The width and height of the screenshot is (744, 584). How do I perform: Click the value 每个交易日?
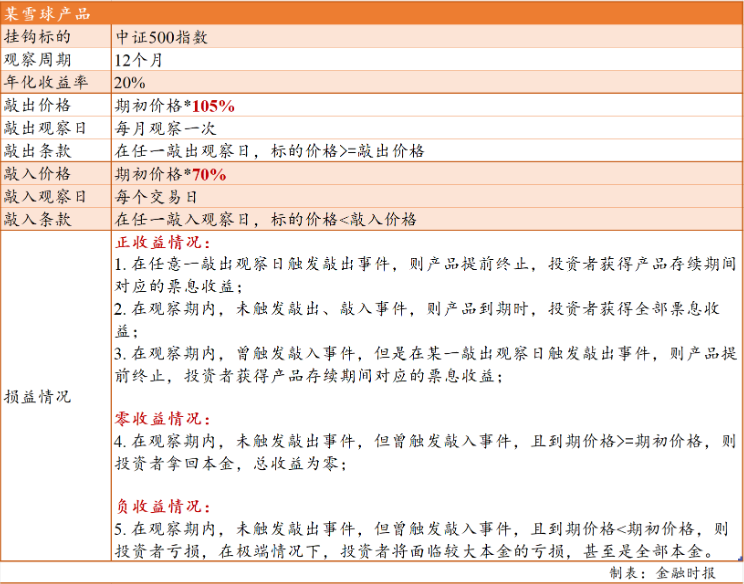coord(156,197)
